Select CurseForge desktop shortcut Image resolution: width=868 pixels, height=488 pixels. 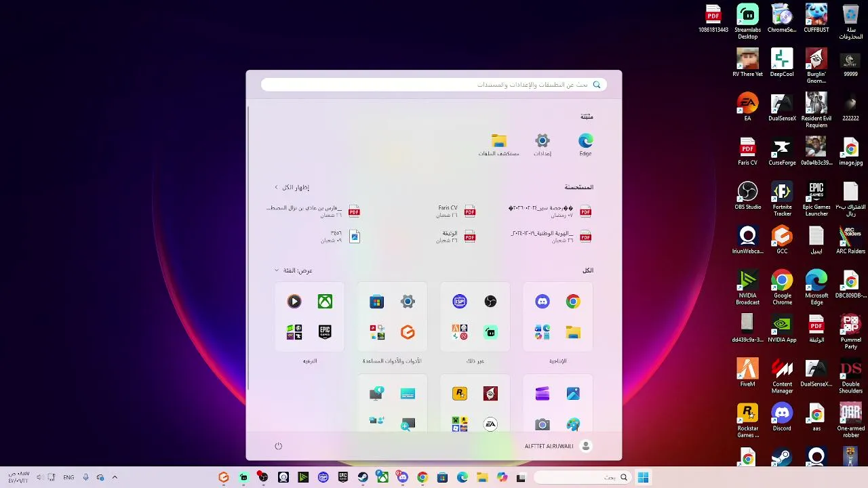[782, 151]
